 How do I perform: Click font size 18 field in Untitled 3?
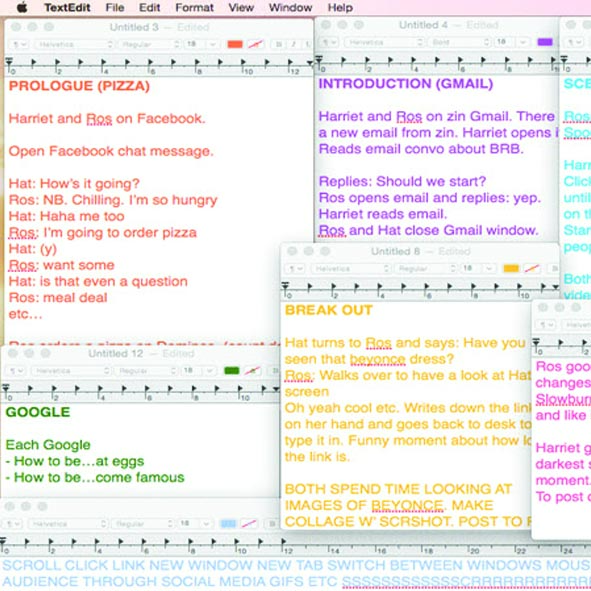coord(194,44)
